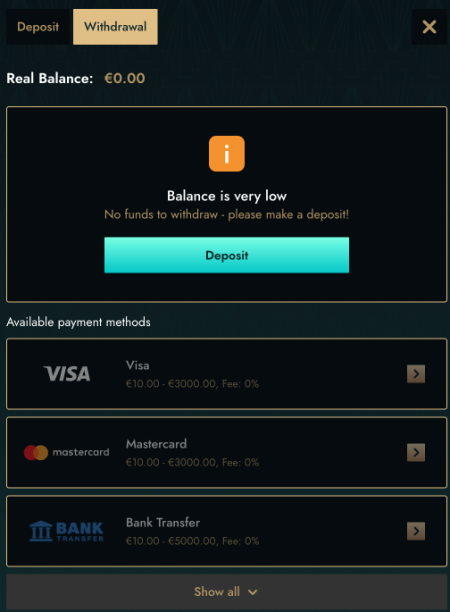Select the Bank Transfer method label
The image size is (450, 612).
pyautogui.click(x=163, y=523)
